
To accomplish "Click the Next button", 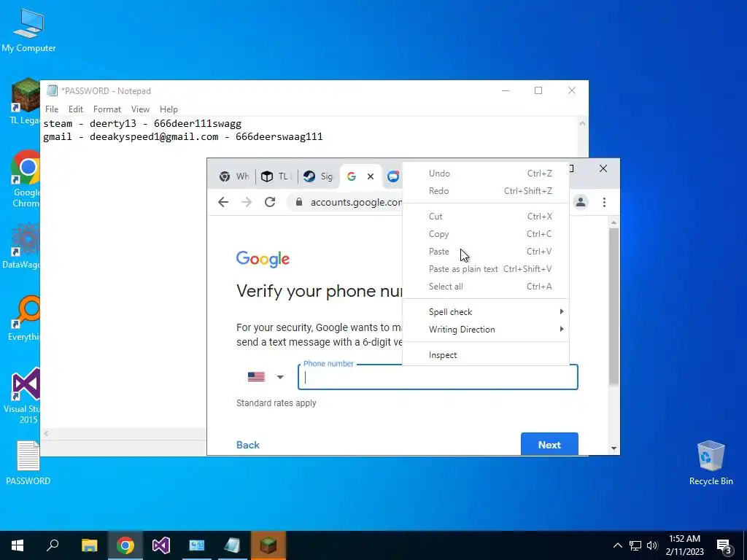I will pos(549,444).
